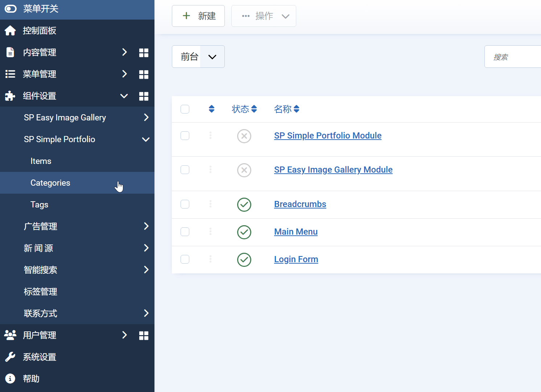Tick the checkbox for Main Menu row

click(x=185, y=232)
